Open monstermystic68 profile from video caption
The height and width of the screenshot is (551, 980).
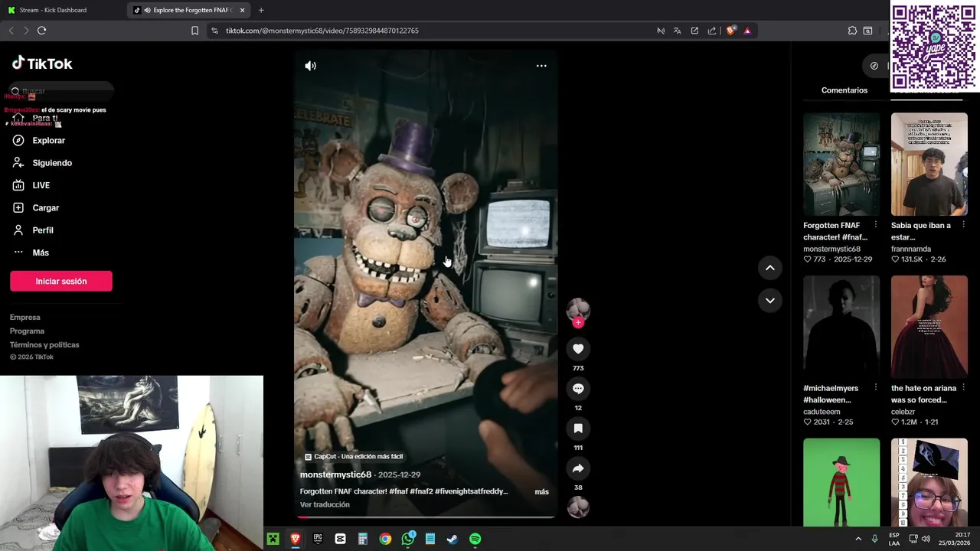[335, 474]
